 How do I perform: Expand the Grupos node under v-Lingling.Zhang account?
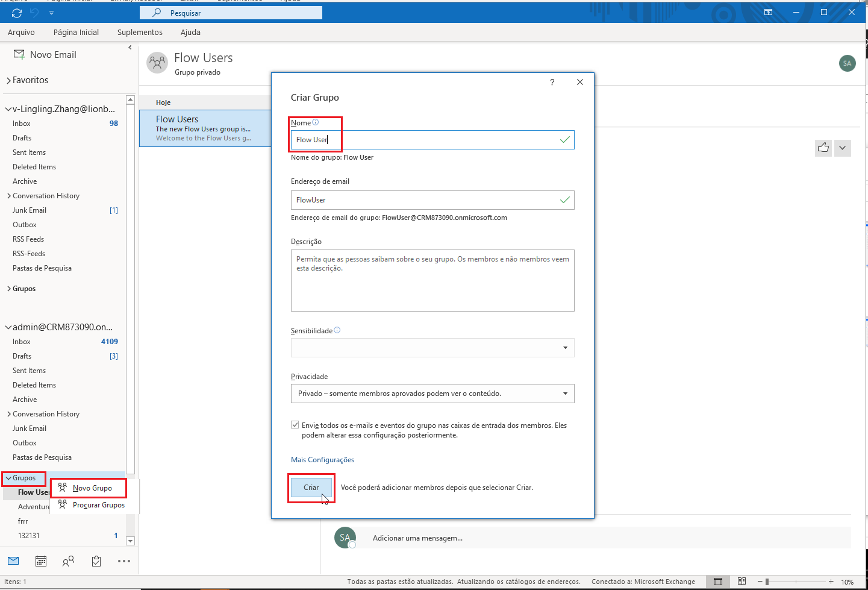coord(9,289)
